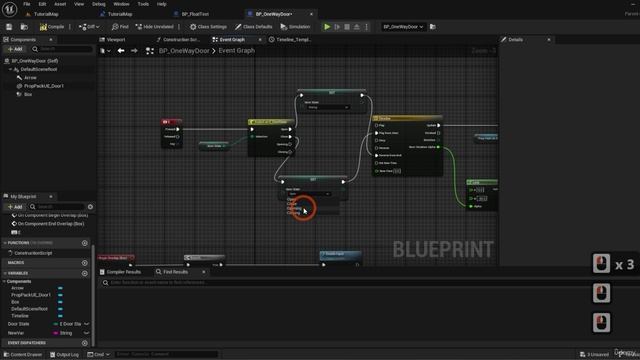Open My Blueprint settings gear
Viewport: 640px width, 360px height.
90,207
